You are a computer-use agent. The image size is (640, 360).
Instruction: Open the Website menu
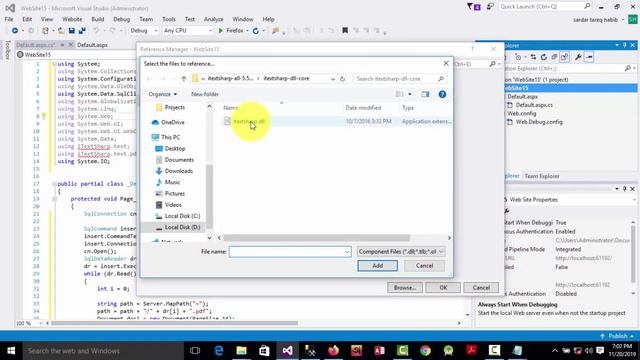tap(72, 19)
